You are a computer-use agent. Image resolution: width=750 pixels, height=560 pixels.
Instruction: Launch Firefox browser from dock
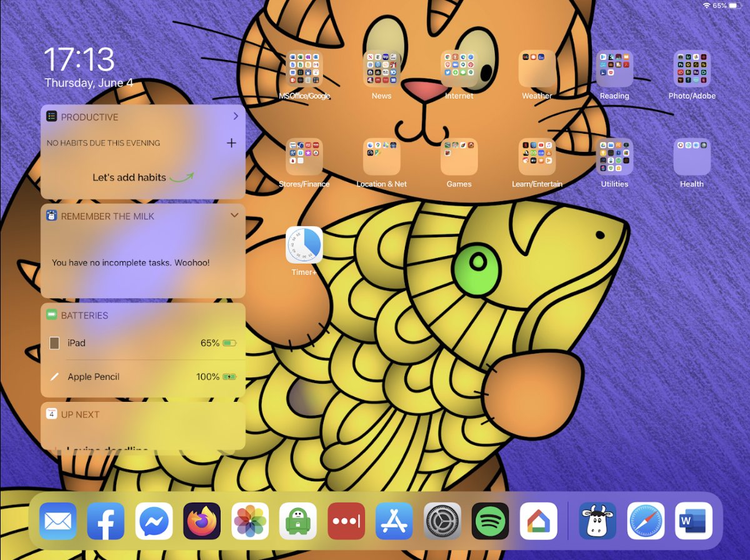click(202, 521)
